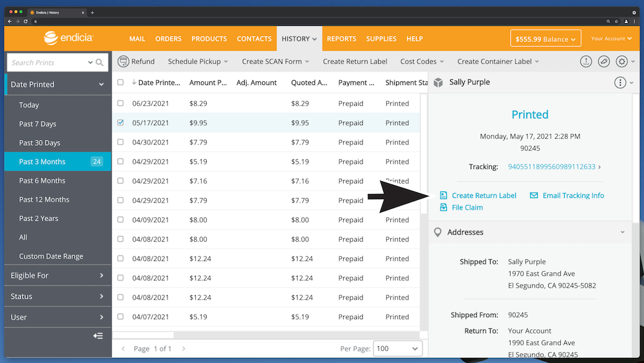Check the 04/29/2021 $7.16 row checkbox

pyautogui.click(x=120, y=181)
